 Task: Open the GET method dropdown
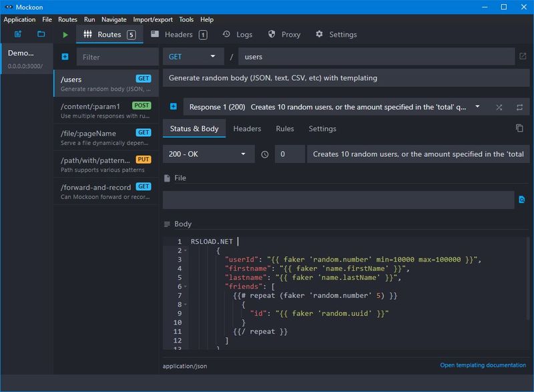193,57
